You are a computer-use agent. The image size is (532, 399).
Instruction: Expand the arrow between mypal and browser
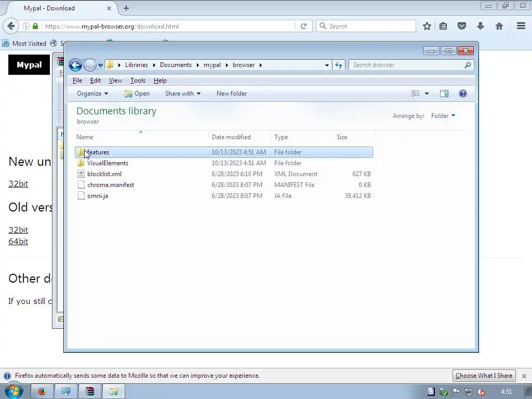tap(227, 65)
